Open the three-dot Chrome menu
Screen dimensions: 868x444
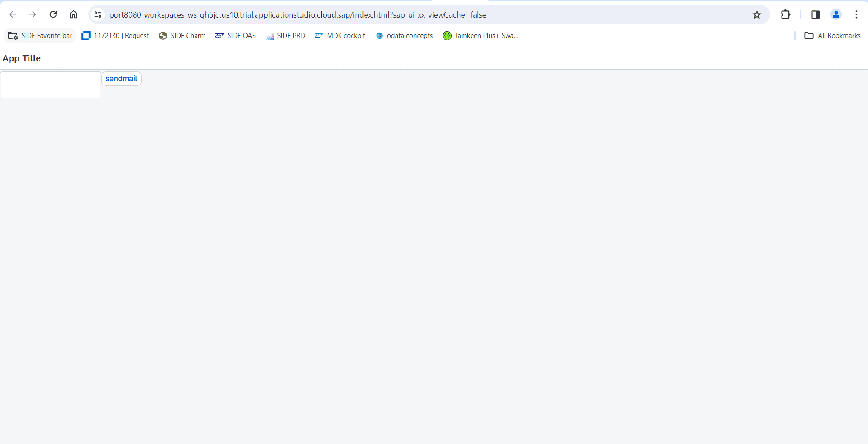click(856, 14)
